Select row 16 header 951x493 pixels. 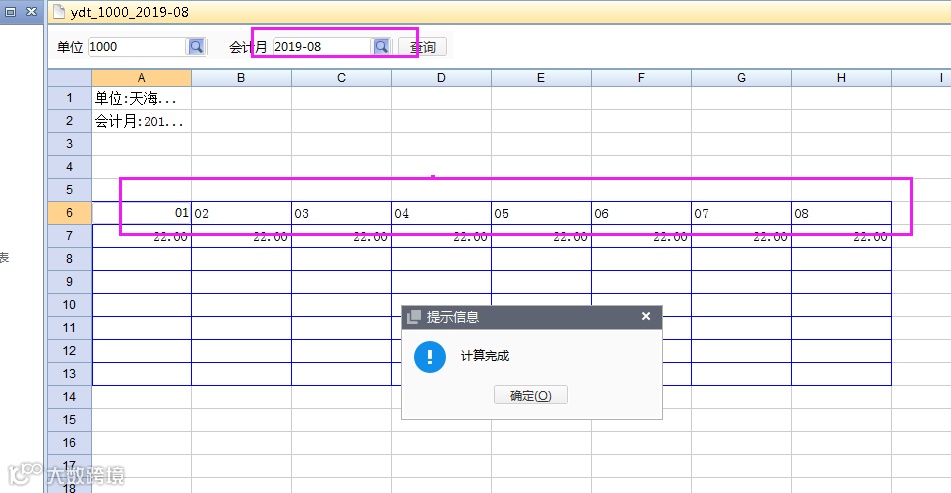[x=70, y=443]
